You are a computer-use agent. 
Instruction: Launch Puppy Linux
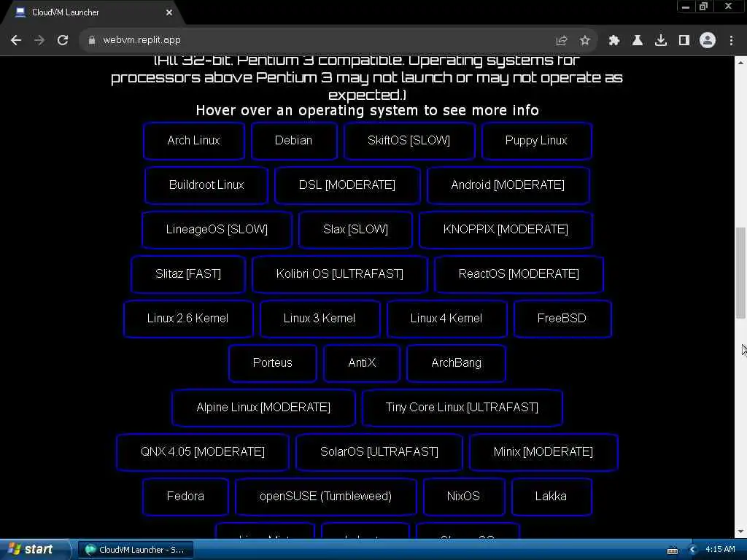coord(536,141)
